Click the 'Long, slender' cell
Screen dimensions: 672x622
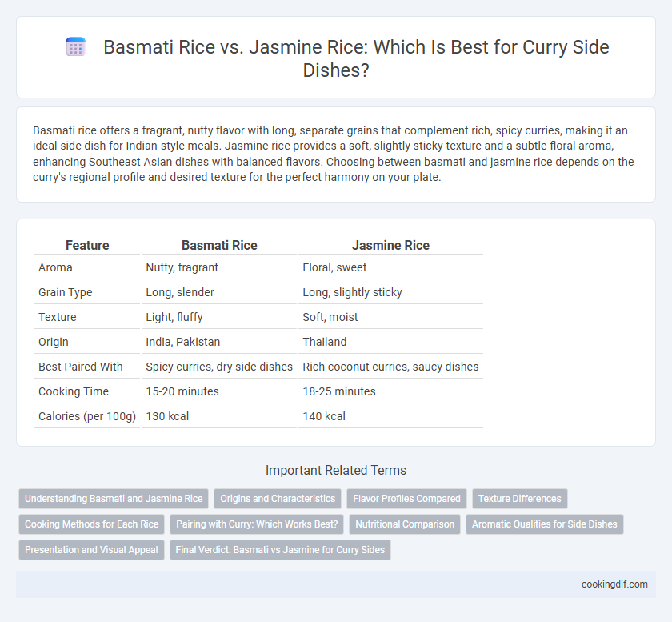[x=219, y=292]
